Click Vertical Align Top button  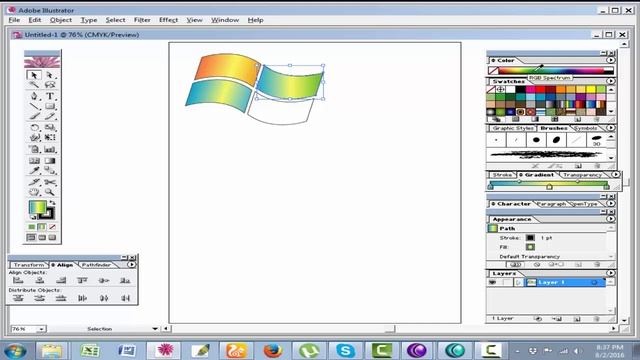(82, 280)
